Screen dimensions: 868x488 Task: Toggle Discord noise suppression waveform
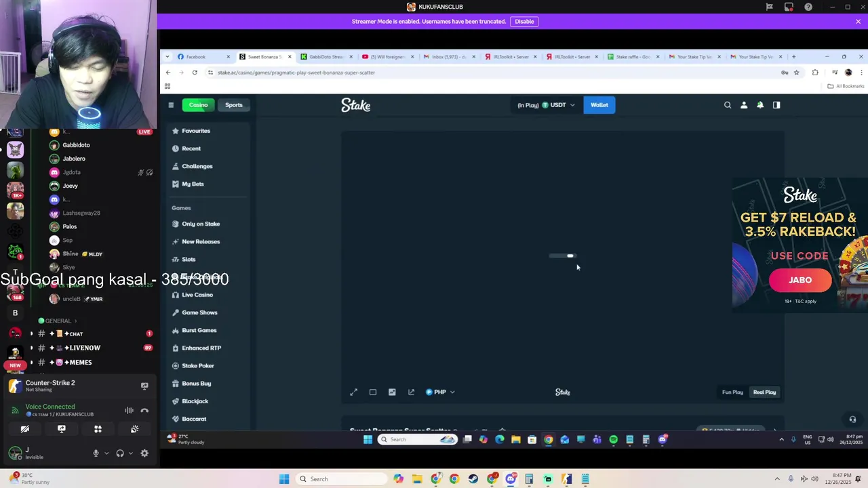[x=129, y=410]
